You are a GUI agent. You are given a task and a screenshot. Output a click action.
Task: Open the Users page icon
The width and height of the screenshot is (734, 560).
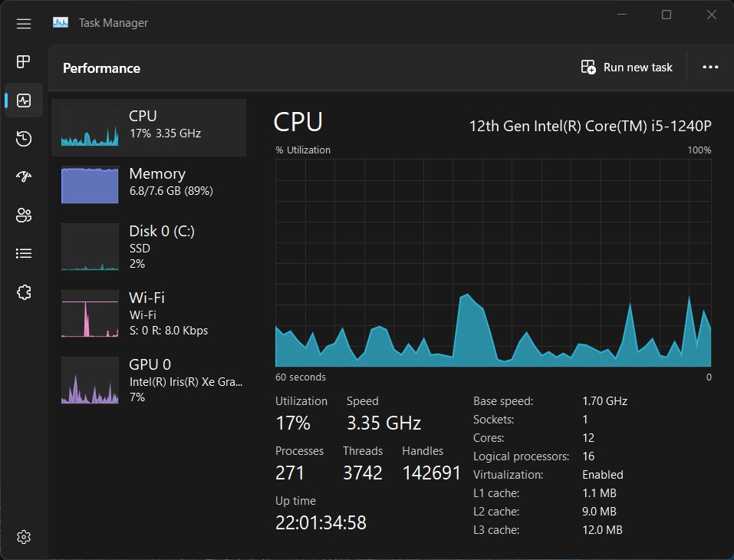point(23,215)
